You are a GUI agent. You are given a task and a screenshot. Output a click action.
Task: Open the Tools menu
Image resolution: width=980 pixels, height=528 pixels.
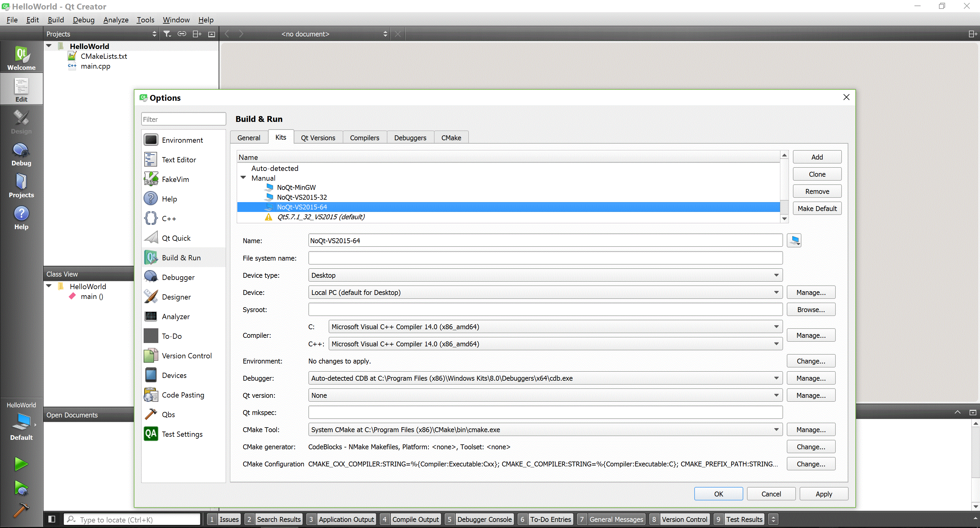[x=145, y=20]
